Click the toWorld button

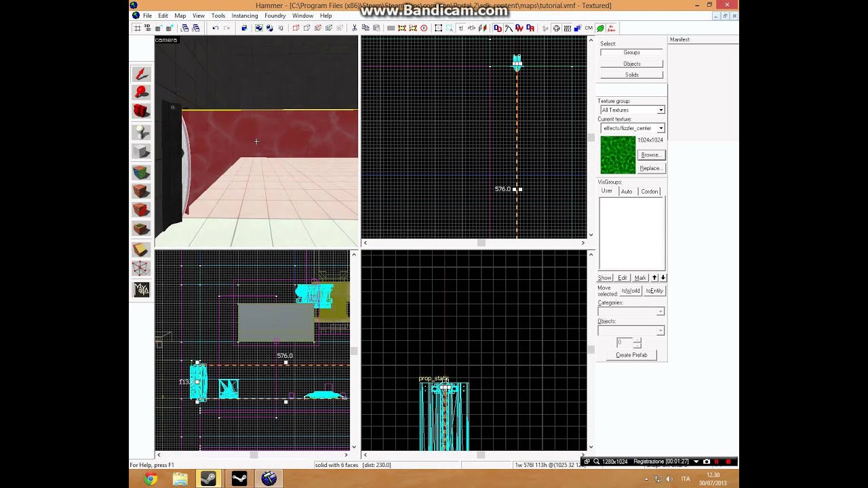631,291
